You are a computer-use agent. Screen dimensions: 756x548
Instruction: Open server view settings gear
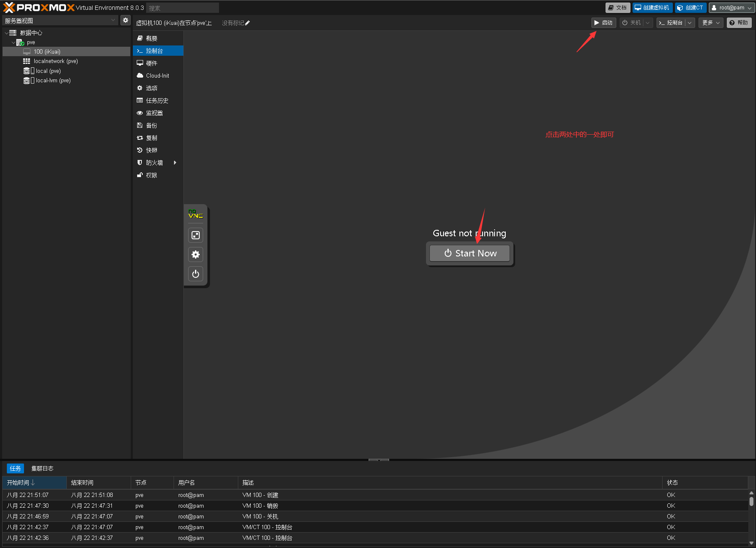point(125,20)
